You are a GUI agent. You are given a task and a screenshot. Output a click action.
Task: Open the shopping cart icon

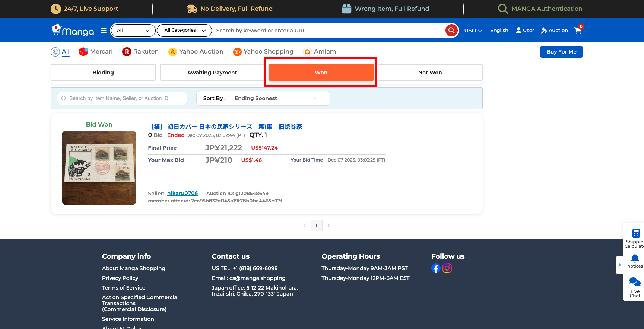point(578,30)
